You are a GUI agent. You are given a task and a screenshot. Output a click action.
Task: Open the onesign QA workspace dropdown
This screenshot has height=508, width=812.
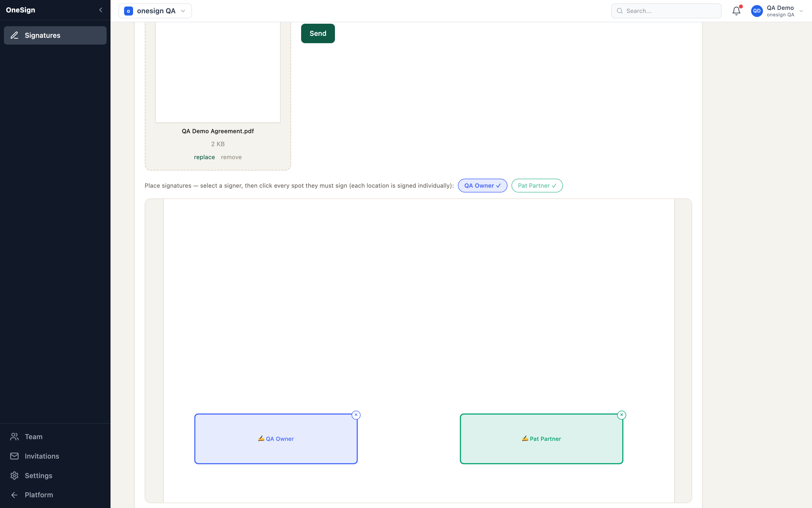click(155, 11)
